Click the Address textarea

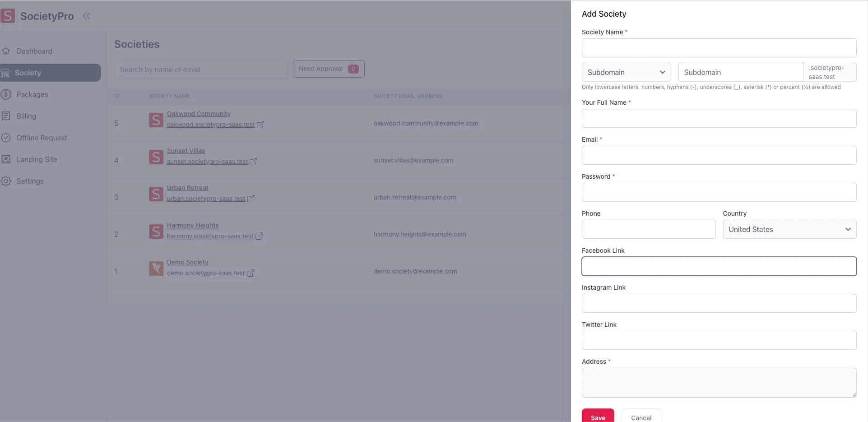(719, 382)
